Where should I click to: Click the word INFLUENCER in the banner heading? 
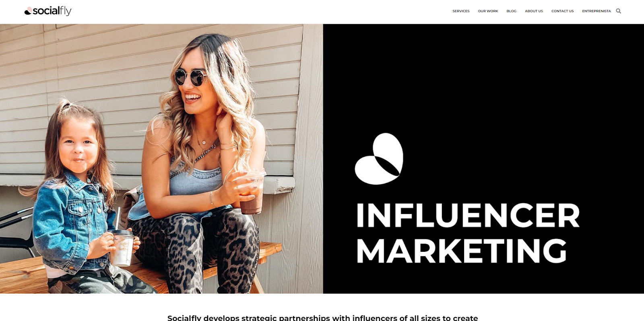pyautogui.click(x=468, y=215)
